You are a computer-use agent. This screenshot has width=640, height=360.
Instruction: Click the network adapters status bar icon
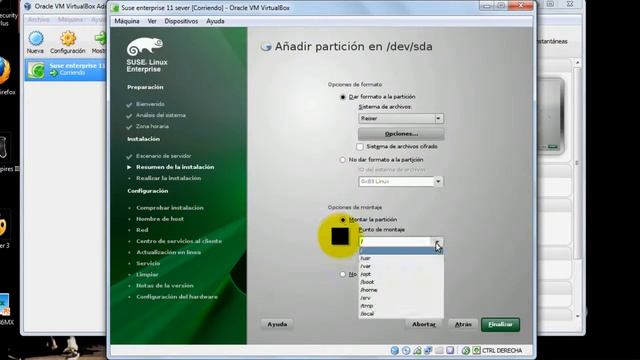[x=428, y=351]
